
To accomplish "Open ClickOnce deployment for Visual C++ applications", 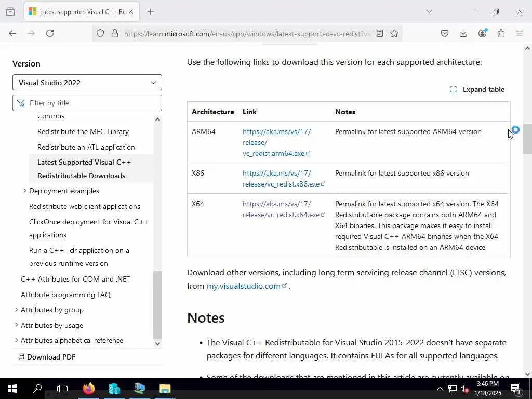I will (x=89, y=229).
